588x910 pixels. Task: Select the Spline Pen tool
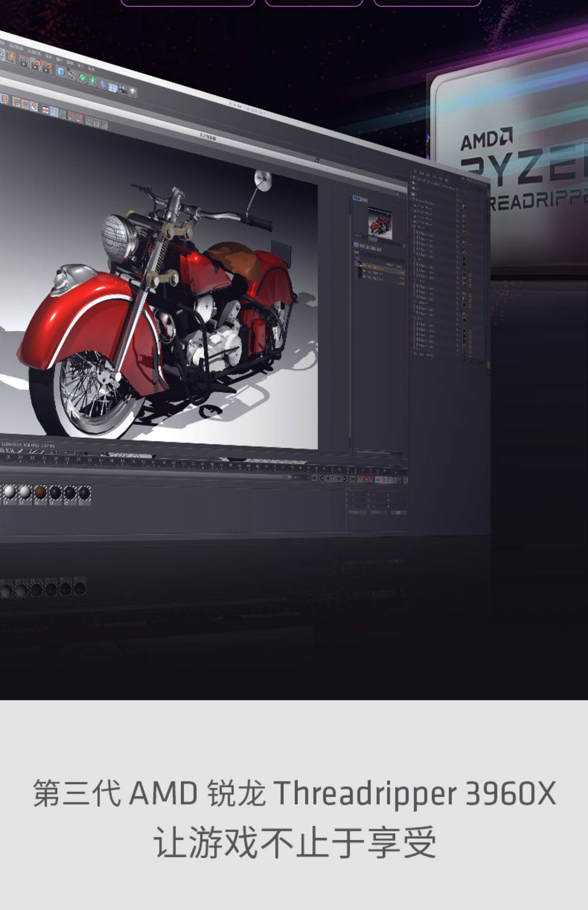(71, 74)
